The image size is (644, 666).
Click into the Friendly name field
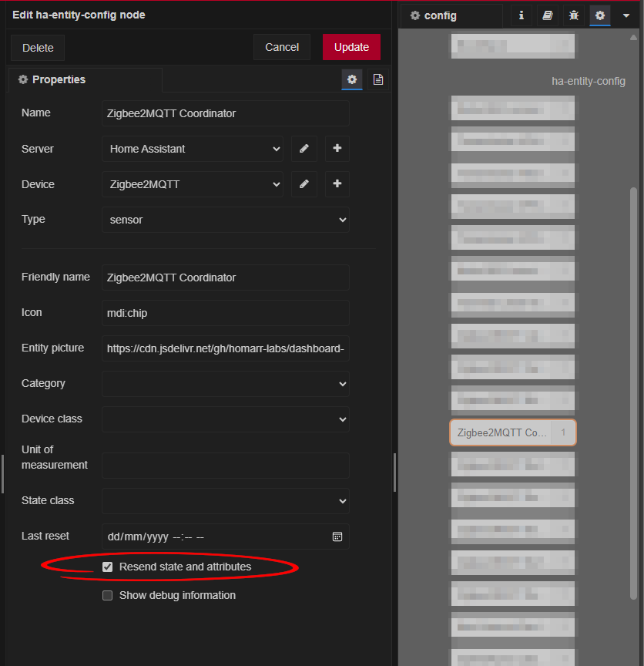point(226,277)
